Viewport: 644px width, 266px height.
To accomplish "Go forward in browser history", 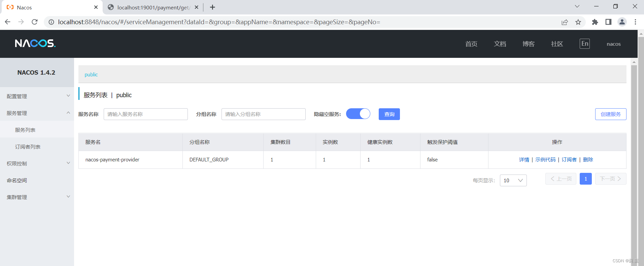I will point(21,22).
